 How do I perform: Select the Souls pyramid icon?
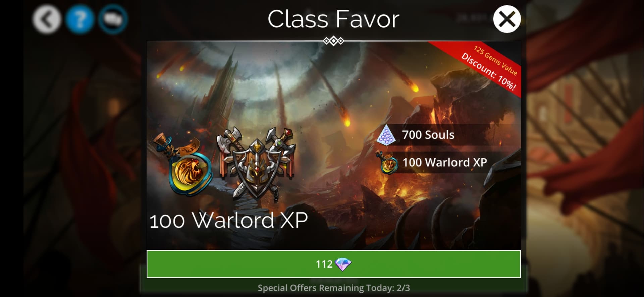386,135
